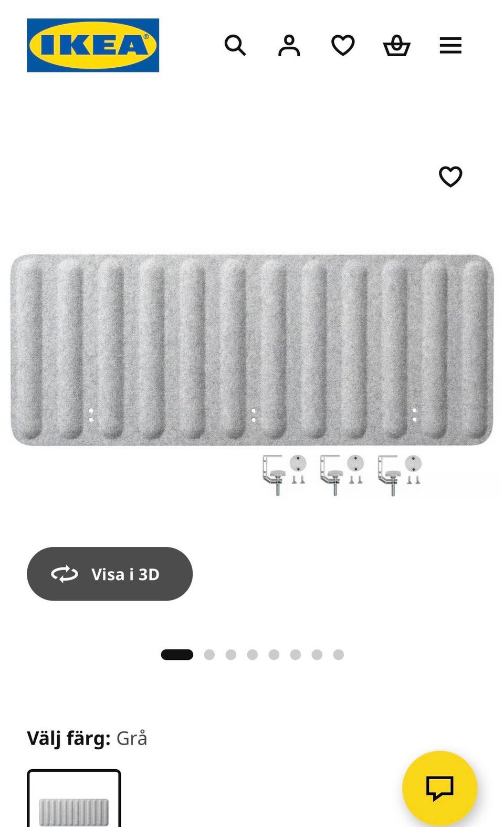Click the first desk clamp fitting image
This screenshot has height=827, width=504.
point(283,475)
